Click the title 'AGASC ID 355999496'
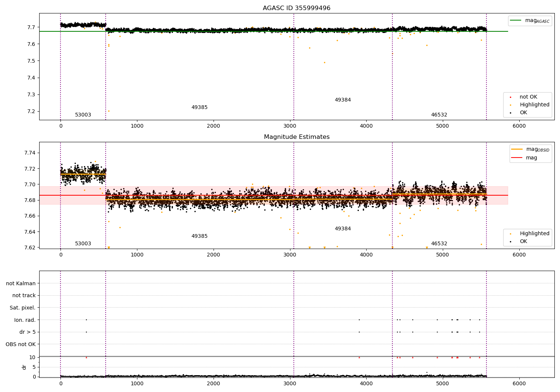This screenshot has height=392, width=560. pyautogui.click(x=296, y=8)
